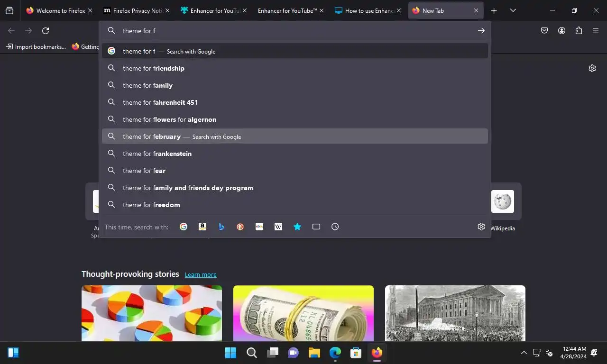Search bookmarks using the star icon
This screenshot has width=607, height=364.
297,227
